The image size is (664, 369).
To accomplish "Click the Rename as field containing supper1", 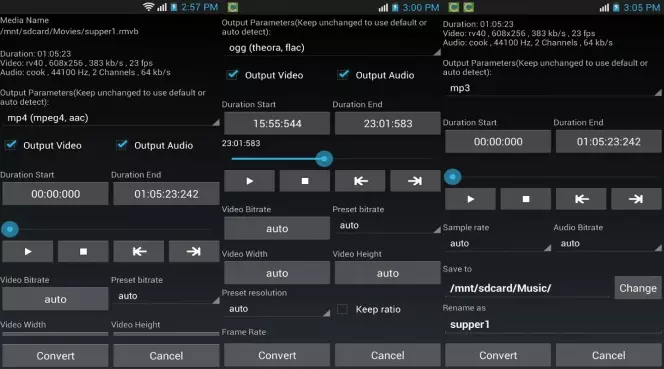I will point(553,325).
